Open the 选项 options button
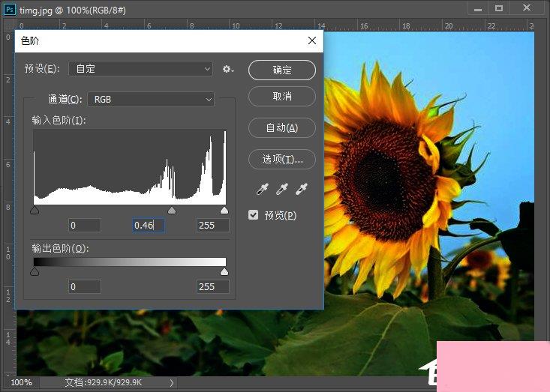Viewport: 550px width, 392px height. pos(282,160)
